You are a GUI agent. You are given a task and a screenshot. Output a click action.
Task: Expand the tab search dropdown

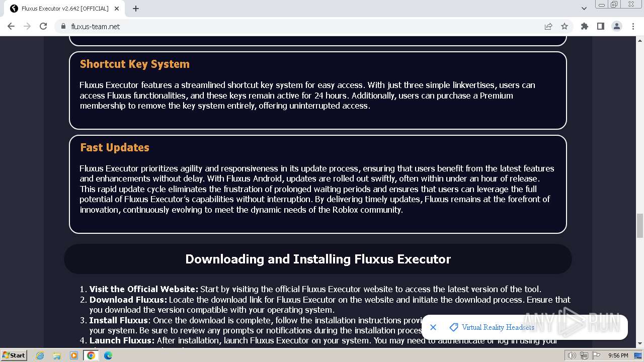click(584, 9)
